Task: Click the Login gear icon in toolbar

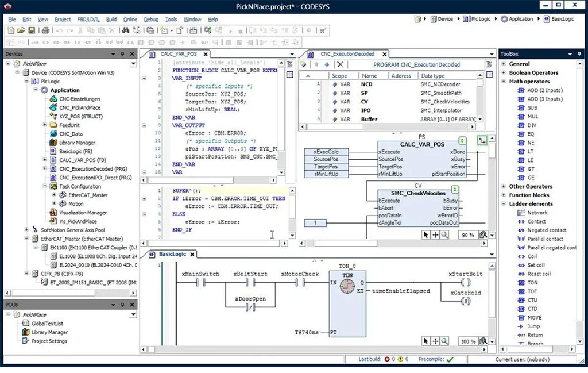Action: coord(208,30)
